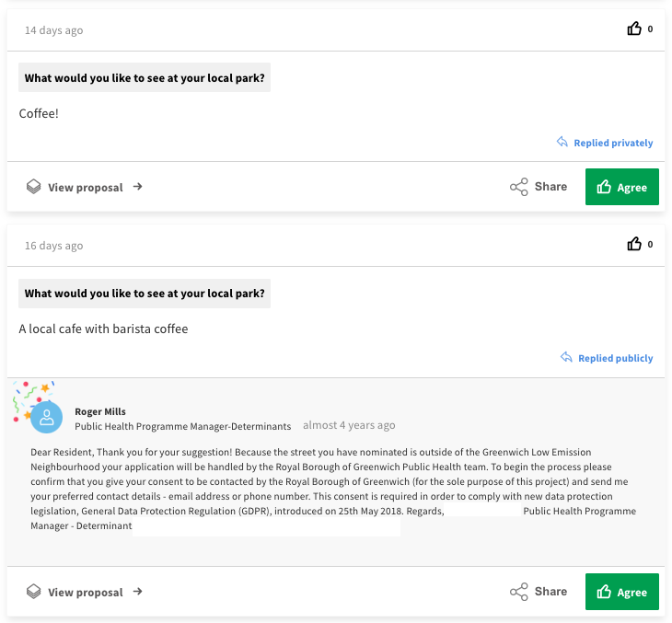The width and height of the screenshot is (672, 623).
Task: Click thumbs-up icon on 16 days ago comment
Action: pos(634,245)
